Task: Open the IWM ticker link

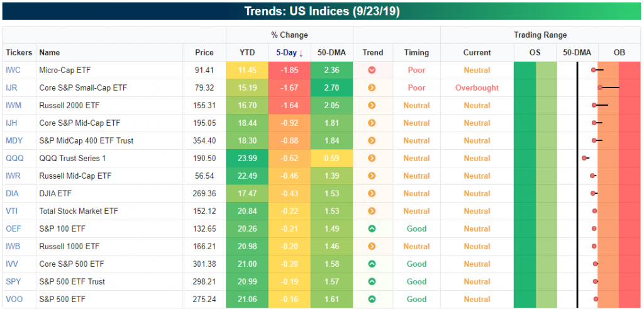Action: point(13,105)
